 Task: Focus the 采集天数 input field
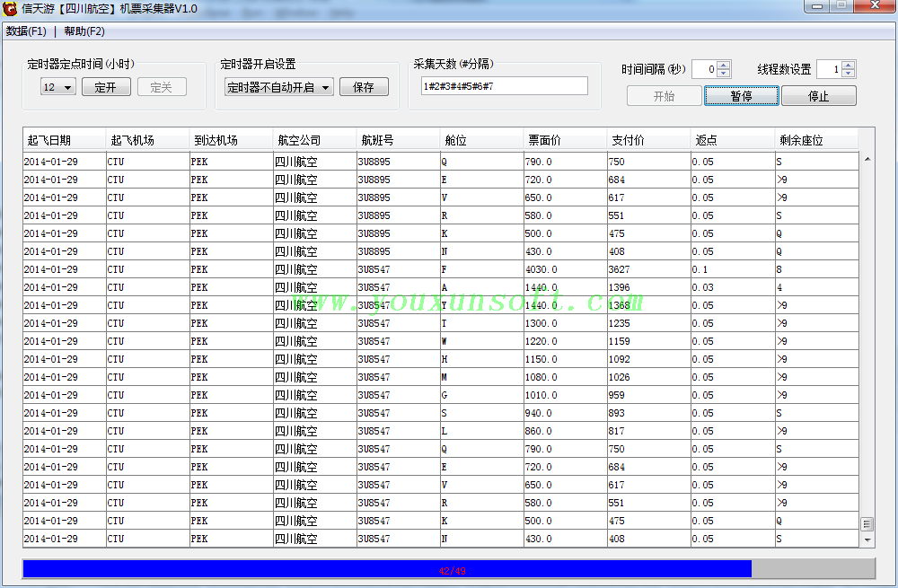tap(504, 86)
